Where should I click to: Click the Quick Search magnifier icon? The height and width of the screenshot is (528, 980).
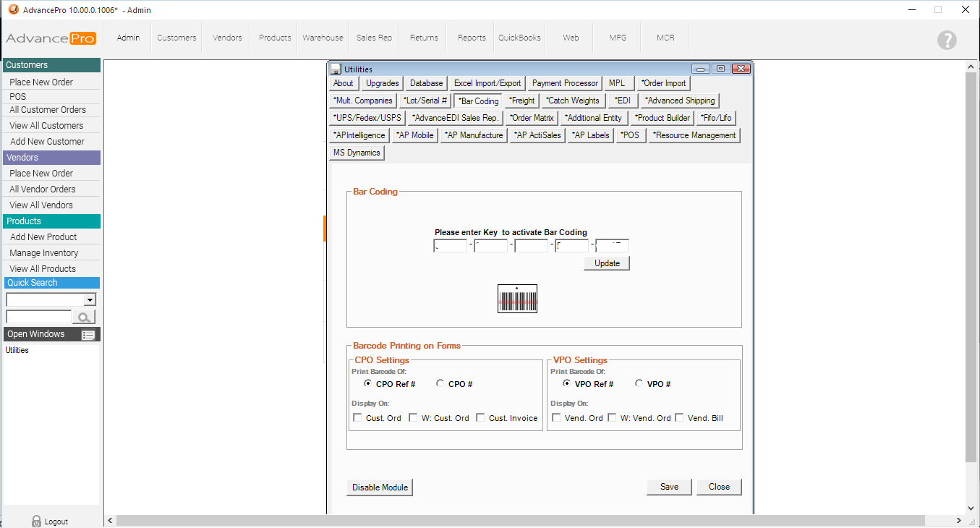84,317
